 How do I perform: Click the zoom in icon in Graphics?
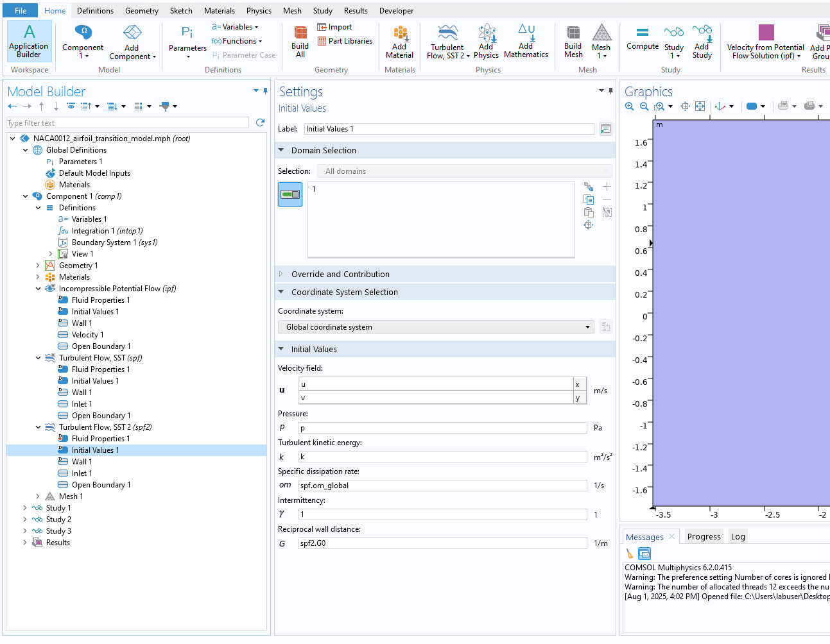pyautogui.click(x=630, y=106)
